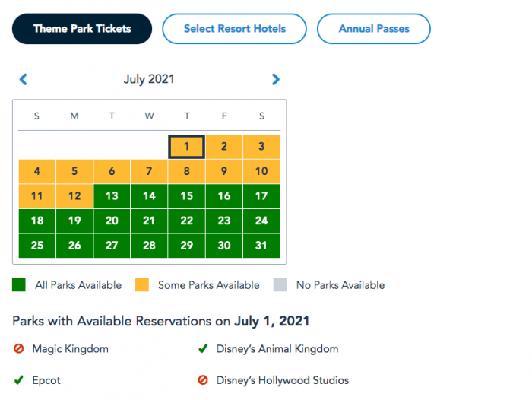Select July 25 on the calendar
The width and height of the screenshot is (532, 400).
(37, 246)
